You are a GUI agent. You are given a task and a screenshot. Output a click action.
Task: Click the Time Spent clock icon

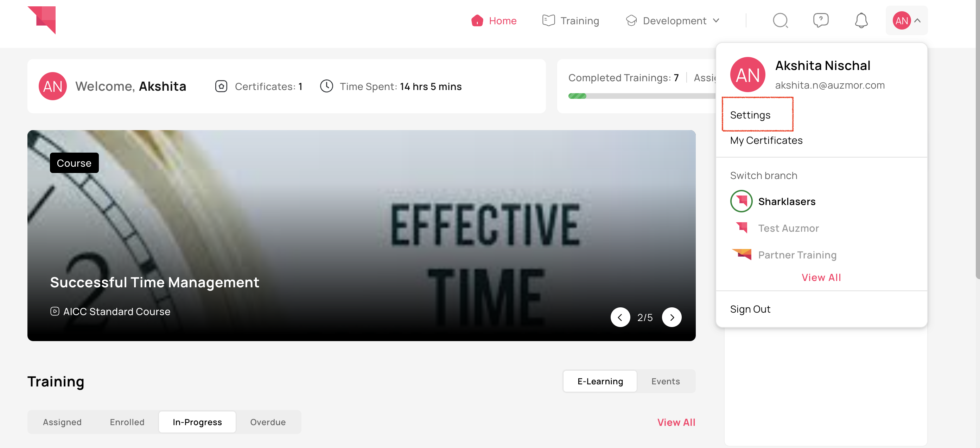tap(326, 86)
